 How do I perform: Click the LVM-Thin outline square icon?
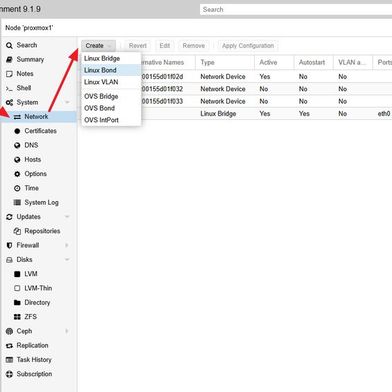point(17,288)
